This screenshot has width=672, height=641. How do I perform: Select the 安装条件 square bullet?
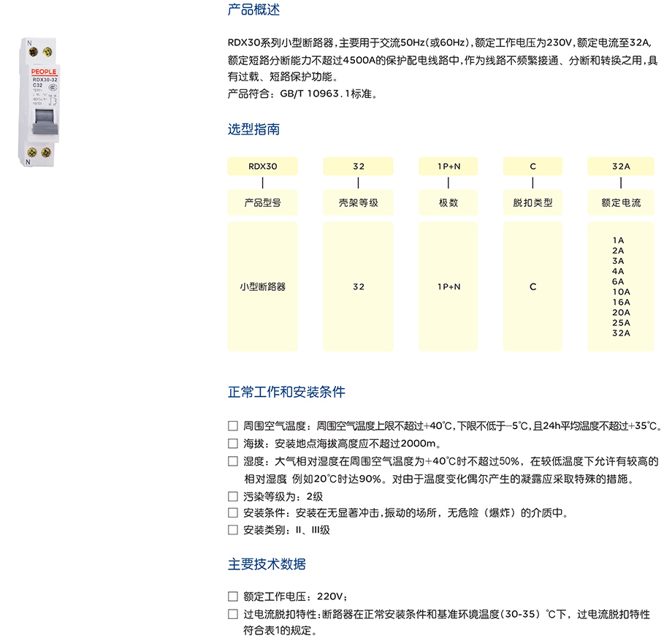[233, 513]
